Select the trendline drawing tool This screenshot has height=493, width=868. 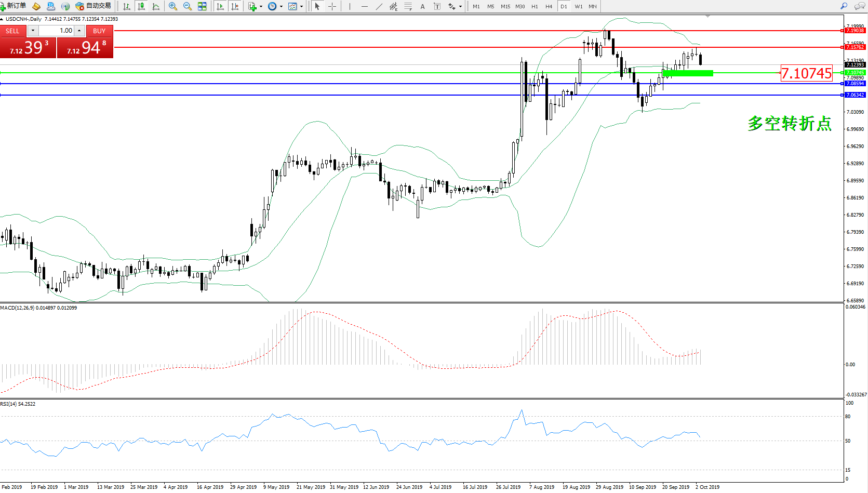[379, 6]
